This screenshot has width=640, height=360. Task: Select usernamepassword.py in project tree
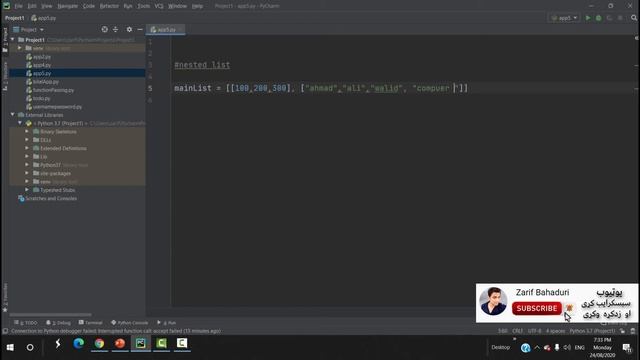coord(57,107)
